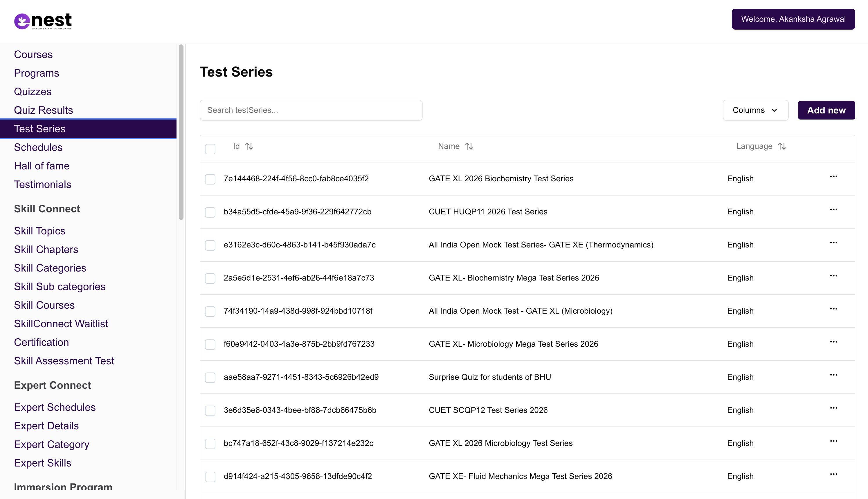Toggle the select-all checkbox in table header

210,149
